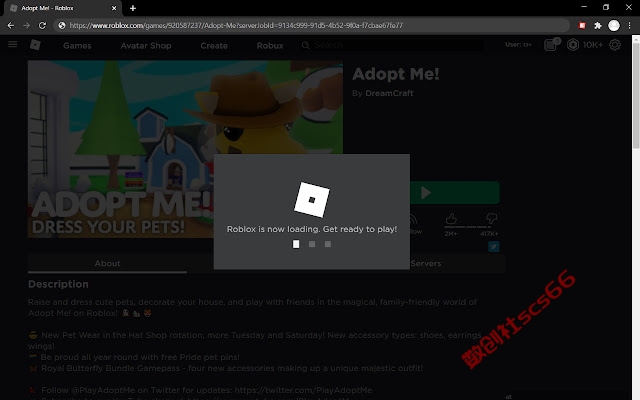Close the Adopt Me! - Roblox tab
Viewport: 640px width, 400px height.
tap(114, 8)
